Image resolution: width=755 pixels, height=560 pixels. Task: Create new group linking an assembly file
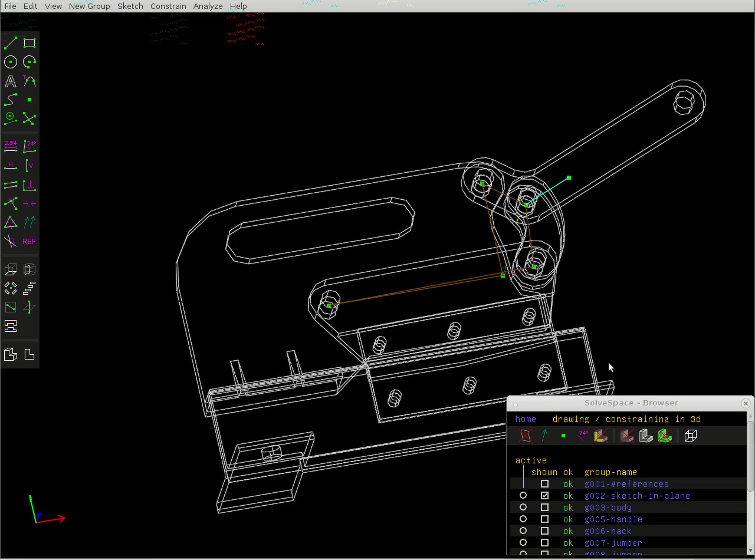pos(10,326)
